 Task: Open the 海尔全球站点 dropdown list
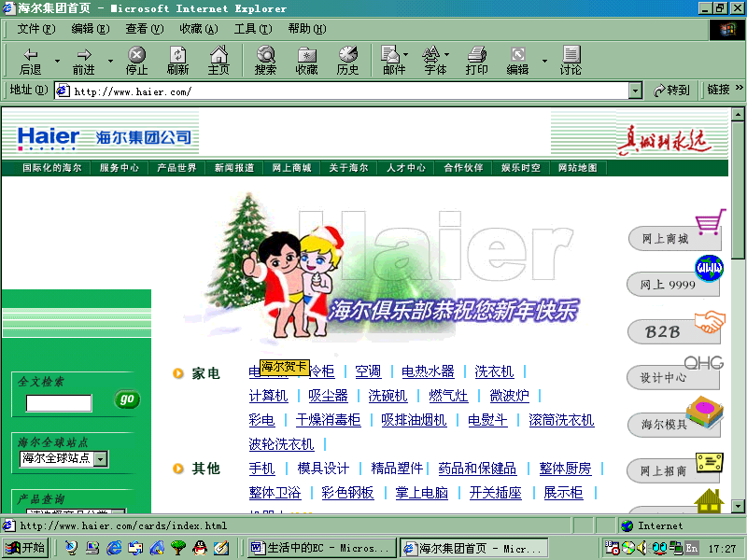point(100,459)
